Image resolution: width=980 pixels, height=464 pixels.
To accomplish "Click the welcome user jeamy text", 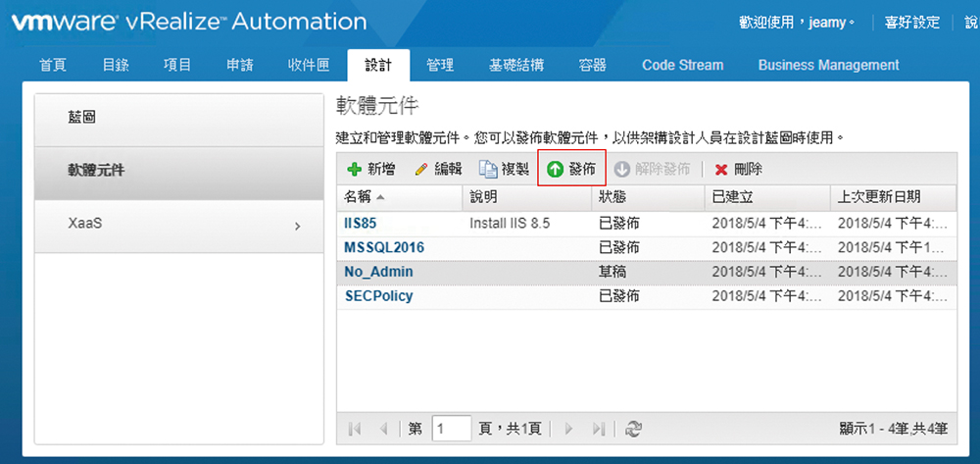I will (x=797, y=24).
